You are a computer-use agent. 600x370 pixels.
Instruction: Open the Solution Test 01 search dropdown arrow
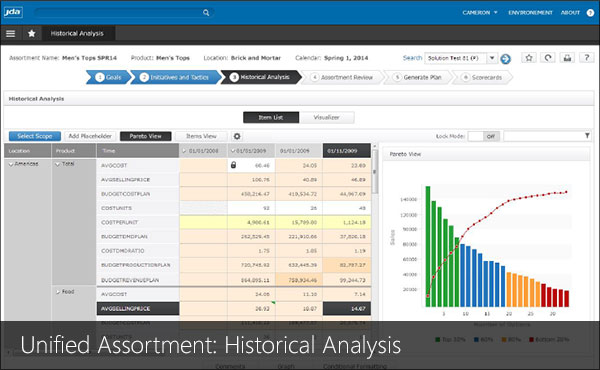(492, 58)
